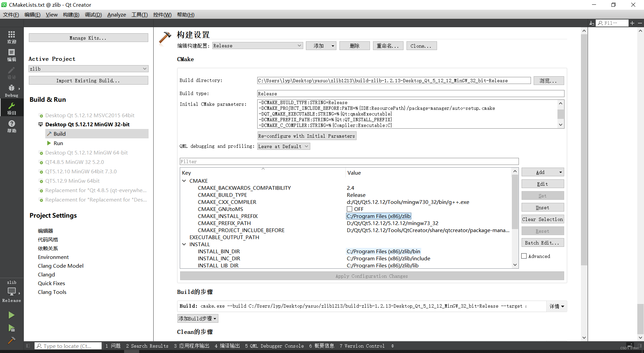Open the output pane selector arrows in status bar
This screenshot has width=644, height=353.
(x=392, y=346)
